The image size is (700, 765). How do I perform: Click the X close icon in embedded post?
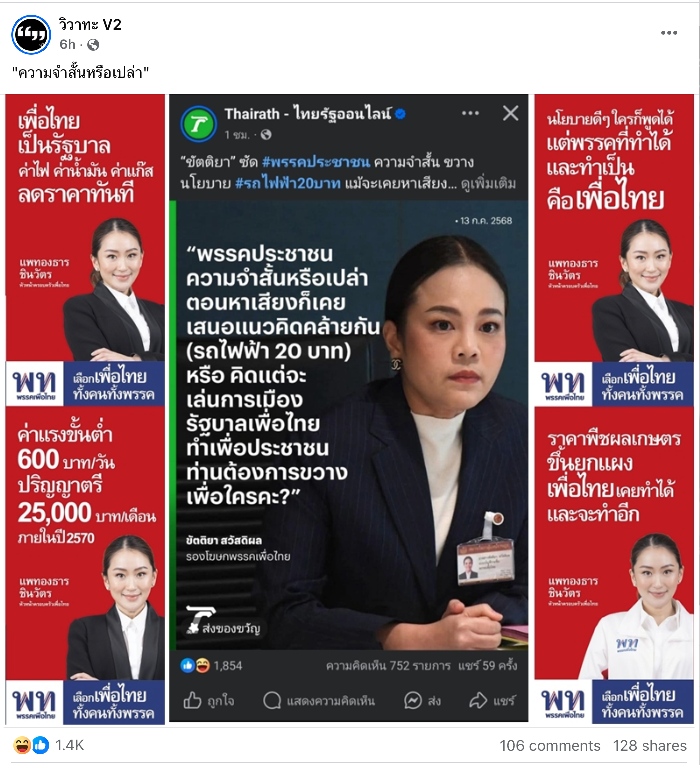tap(510, 113)
